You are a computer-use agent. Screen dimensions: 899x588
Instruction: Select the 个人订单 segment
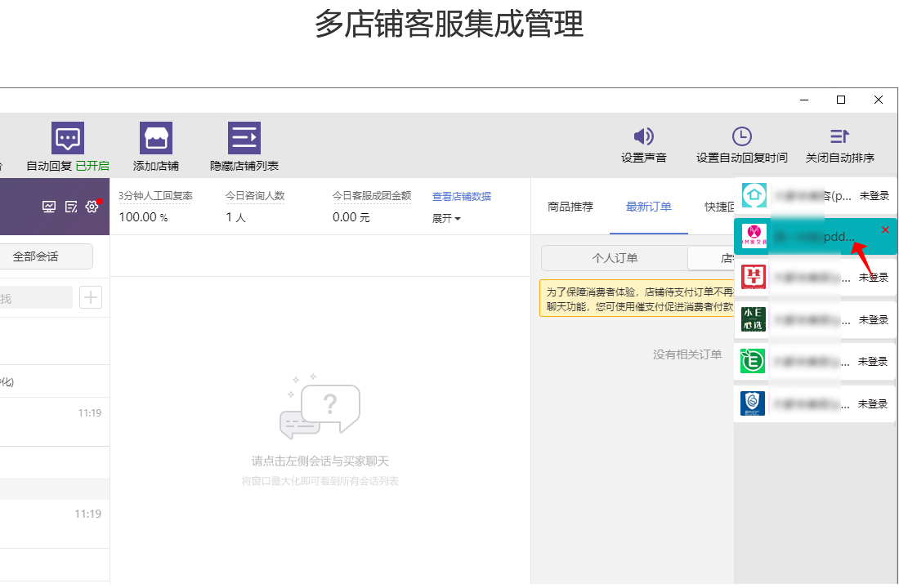pos(615,258)
